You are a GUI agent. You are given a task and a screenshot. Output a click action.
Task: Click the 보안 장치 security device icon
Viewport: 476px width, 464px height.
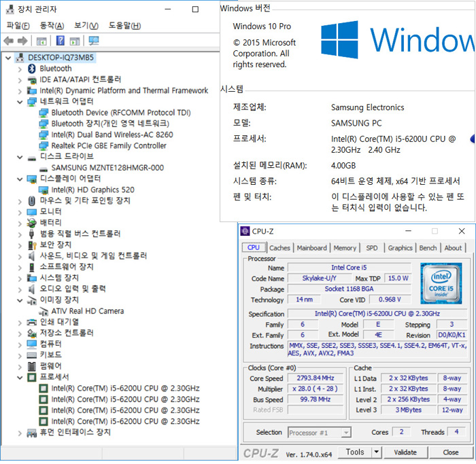(x=31, y=245)
